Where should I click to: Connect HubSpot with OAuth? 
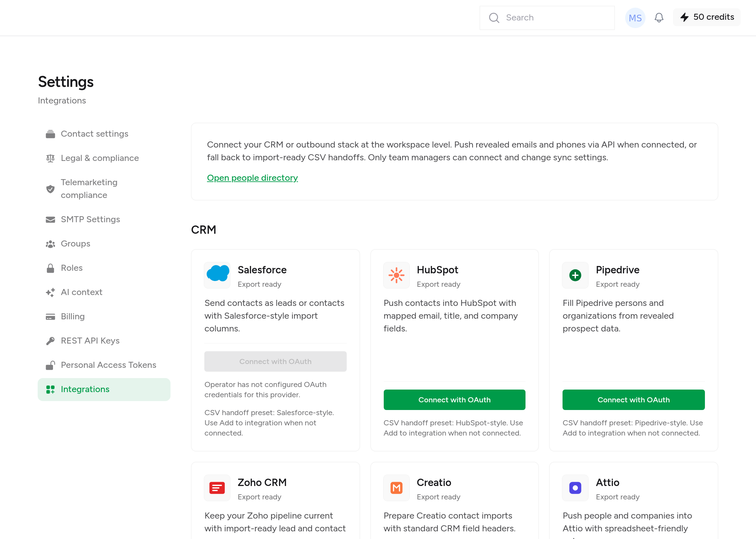click(x=454, y=399)
